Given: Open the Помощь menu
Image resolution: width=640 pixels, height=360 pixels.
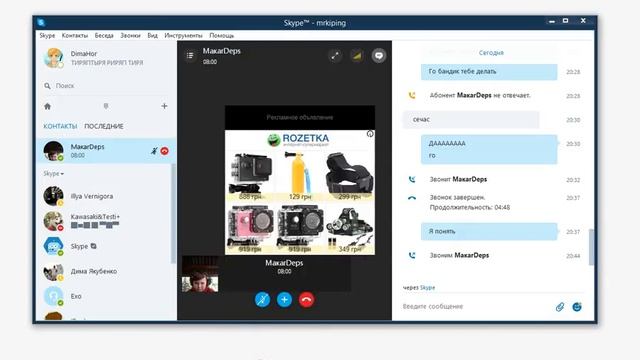Looking at the screenshot, I should pos(222,36).
